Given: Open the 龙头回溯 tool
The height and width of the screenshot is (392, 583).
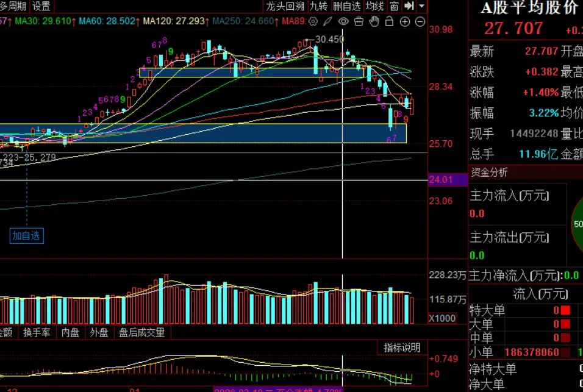Looking at the screenshot, I should (285, 6).
